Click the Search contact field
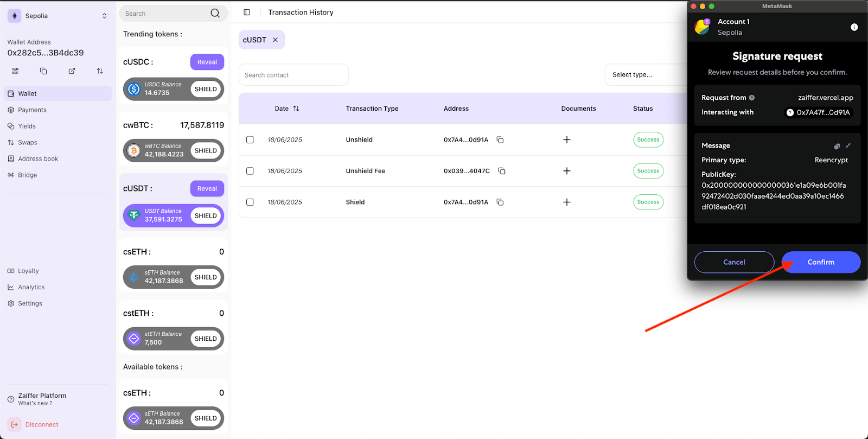This screenshot has height=439, width=868. tap(293, 75)
